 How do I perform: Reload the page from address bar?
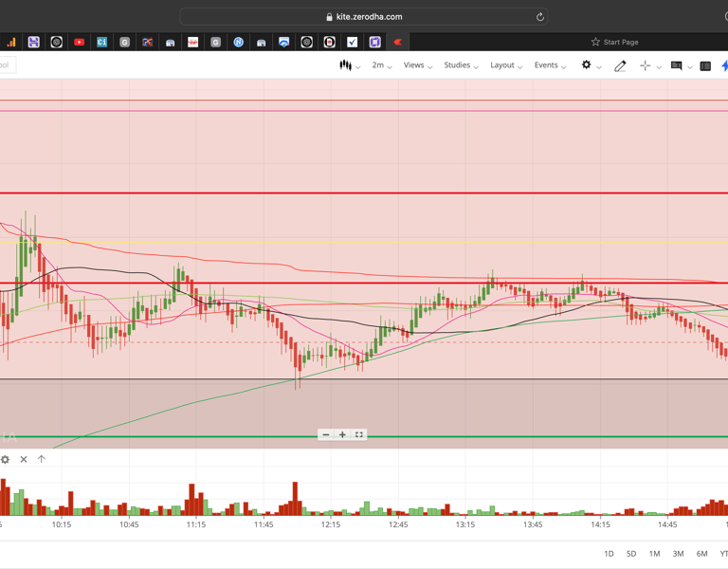tap(540, 17)
